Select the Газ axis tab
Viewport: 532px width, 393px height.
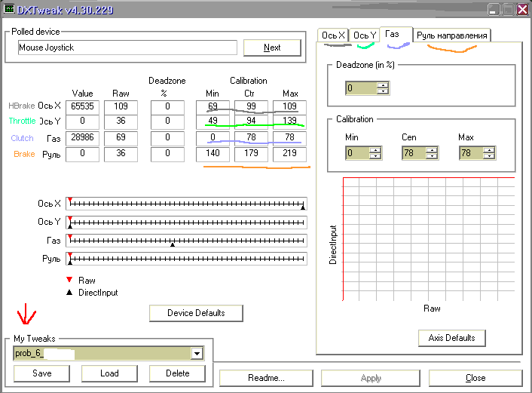pyautogui.click(x=396, y=34)
